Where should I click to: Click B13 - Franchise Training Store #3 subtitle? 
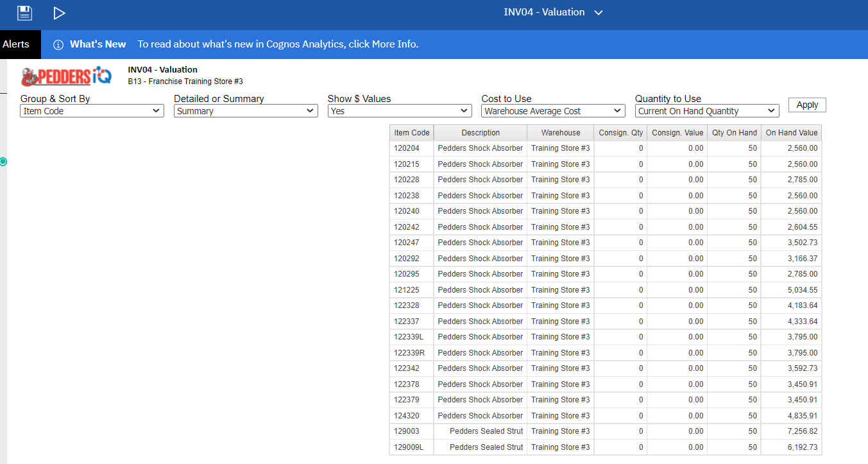point(185,82)
